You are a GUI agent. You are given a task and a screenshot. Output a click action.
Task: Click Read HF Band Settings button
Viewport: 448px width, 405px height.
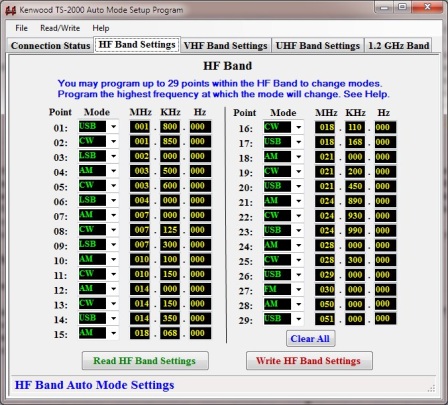[145, 361]
